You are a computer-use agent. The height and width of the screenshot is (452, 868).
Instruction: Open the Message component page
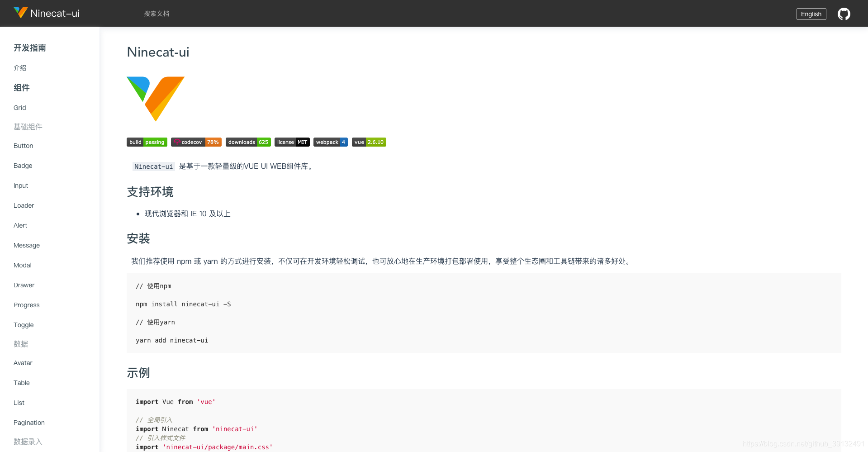point(27,245)
